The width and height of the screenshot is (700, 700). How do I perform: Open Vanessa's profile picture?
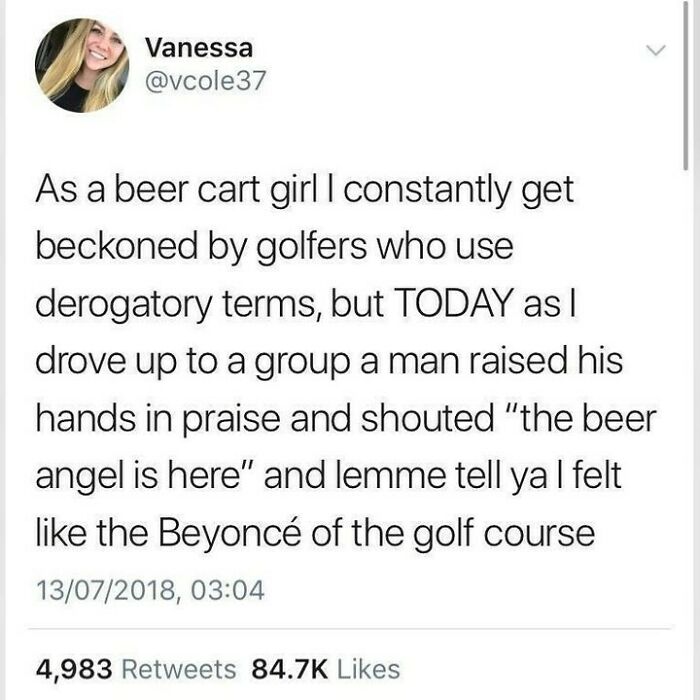pyautogui.click(x=82, y=65)
